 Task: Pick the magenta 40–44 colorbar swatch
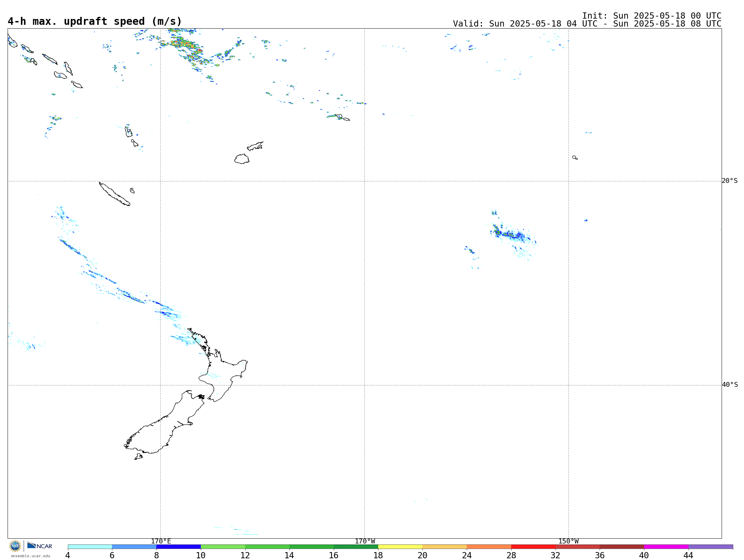[666, 547]
